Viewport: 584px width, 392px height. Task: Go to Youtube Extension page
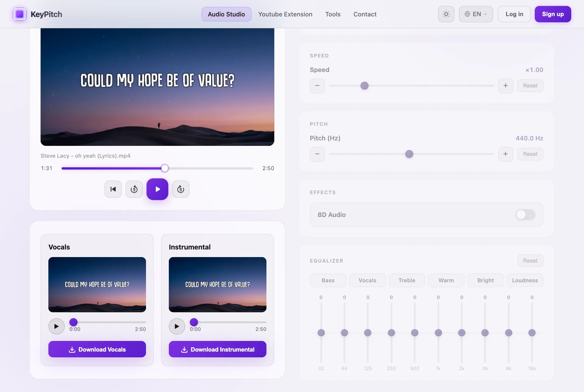click(x=285, y=14)
